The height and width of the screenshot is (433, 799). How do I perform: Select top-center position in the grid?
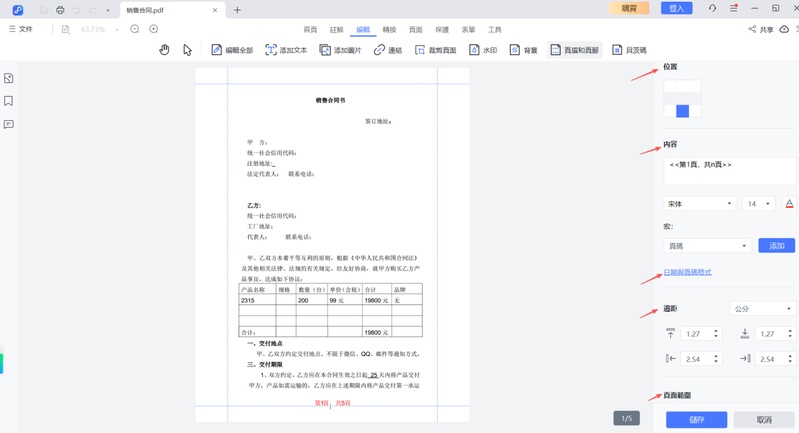click(x=682, y=86)
